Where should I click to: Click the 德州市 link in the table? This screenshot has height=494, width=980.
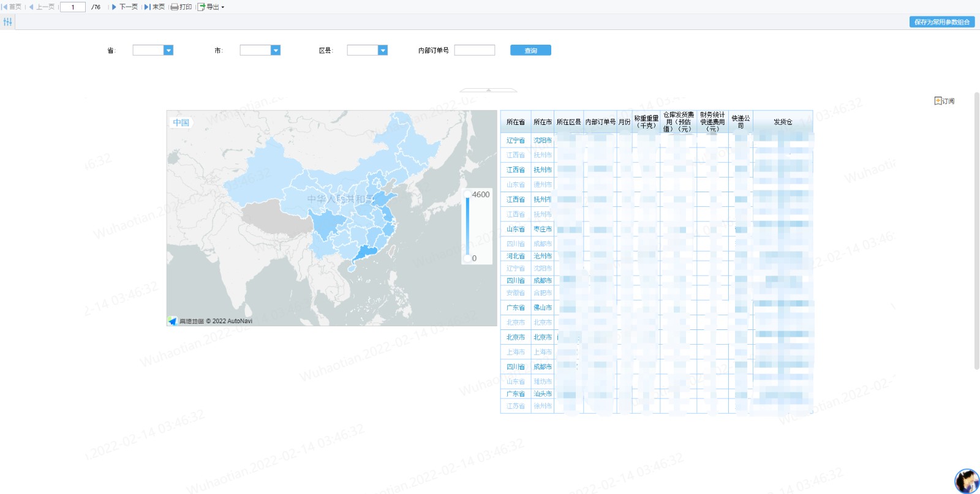click(543, 185)
